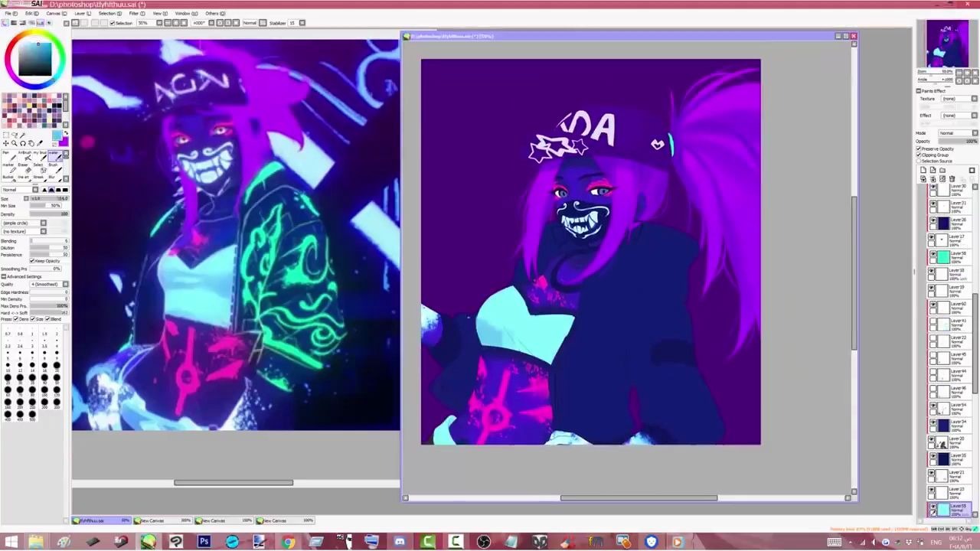This screenshot has width=980, height=551.
Task: Toggle the Preserve Opacity checkbox
Action: click(x=918, y=149)
